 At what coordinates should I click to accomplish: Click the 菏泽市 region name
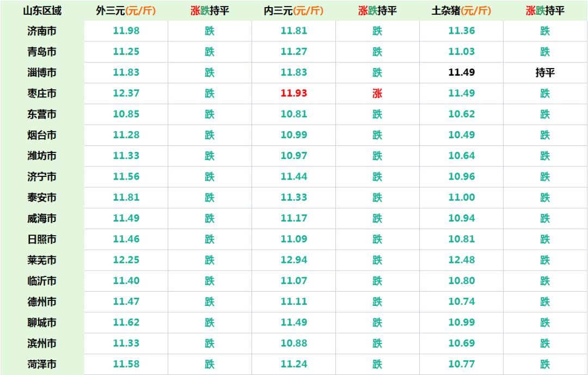[x=41, y=364]
